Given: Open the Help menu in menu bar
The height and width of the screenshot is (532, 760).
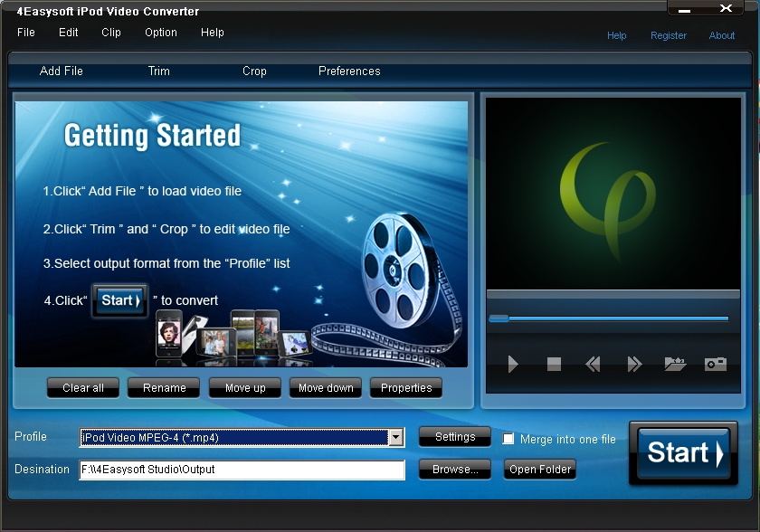Looking at the screenshot, I should click(x=213, y=33).
